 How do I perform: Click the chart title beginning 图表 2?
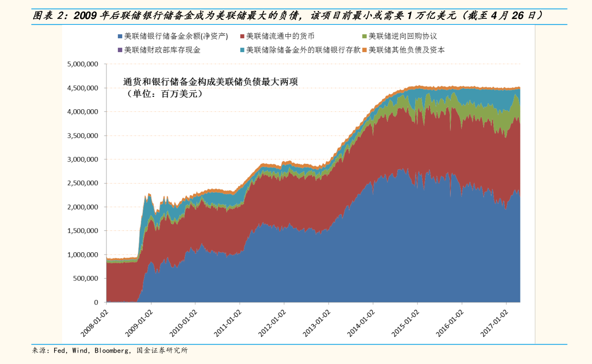(288, 16)
